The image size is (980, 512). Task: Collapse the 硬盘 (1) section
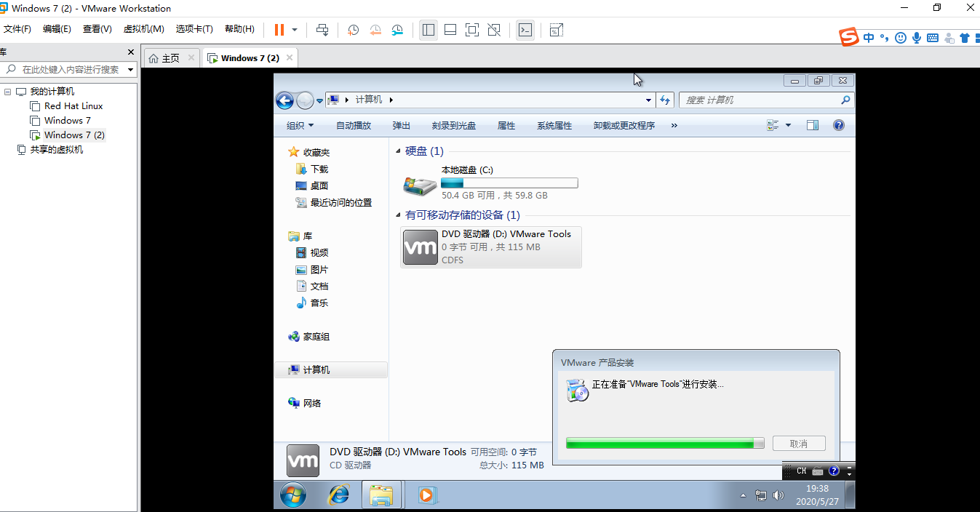[399, 151]
